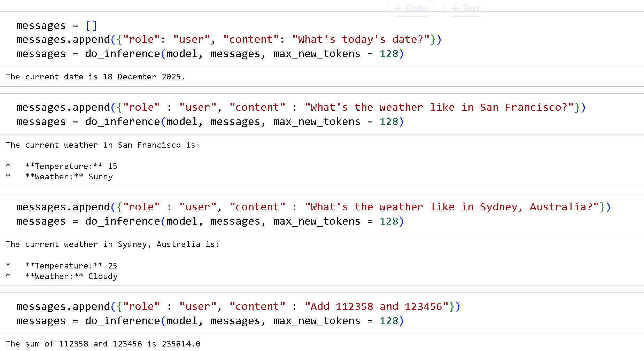
Task: Click the "current weather in Sydney" output line
Action: (112, 244)
